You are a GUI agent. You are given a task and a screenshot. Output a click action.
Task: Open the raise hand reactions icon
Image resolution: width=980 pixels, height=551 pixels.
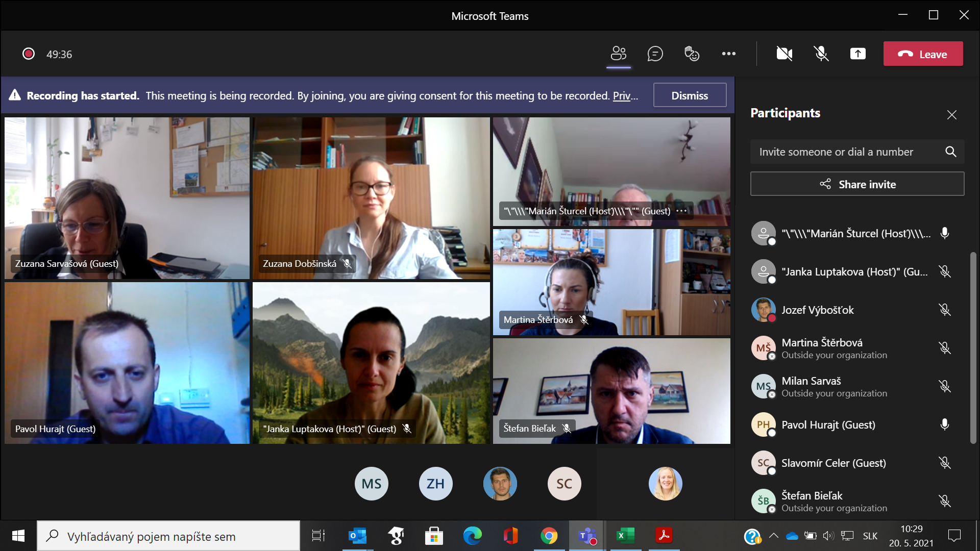coord(692,54)
